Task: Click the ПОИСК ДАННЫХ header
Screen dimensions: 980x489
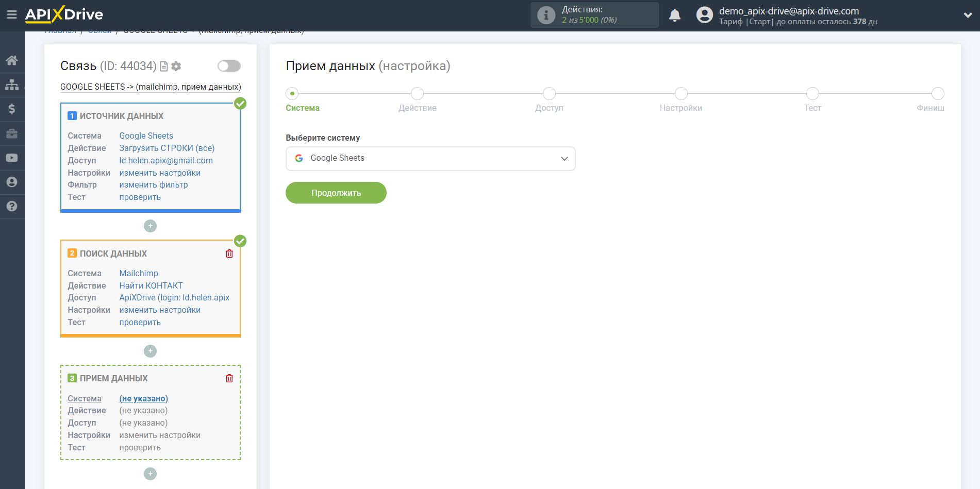Action: pos(113,254)
